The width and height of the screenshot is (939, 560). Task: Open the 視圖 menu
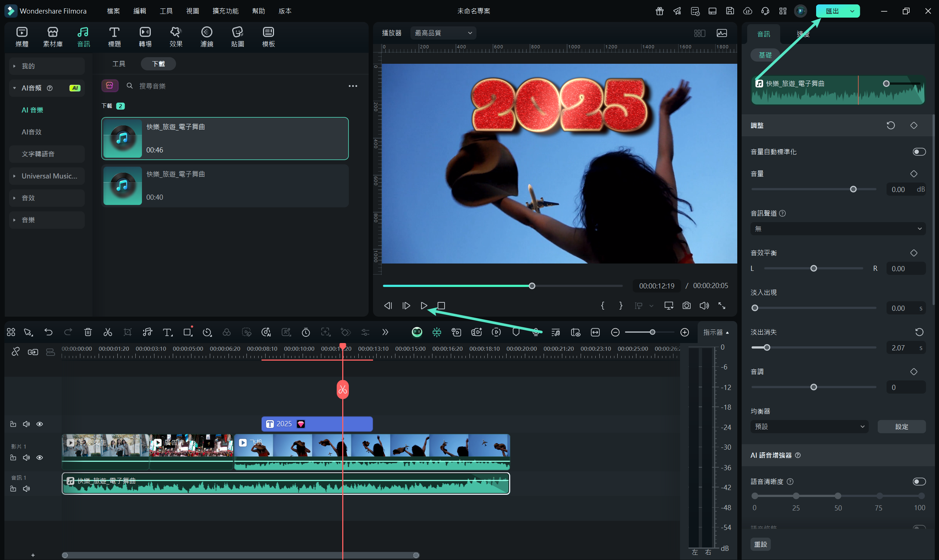tap(193, 11)
